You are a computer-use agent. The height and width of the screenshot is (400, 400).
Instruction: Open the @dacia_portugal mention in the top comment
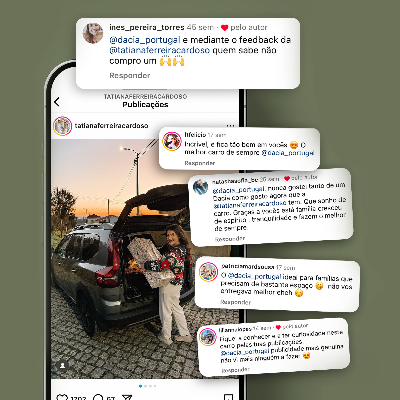coord(145,40)
